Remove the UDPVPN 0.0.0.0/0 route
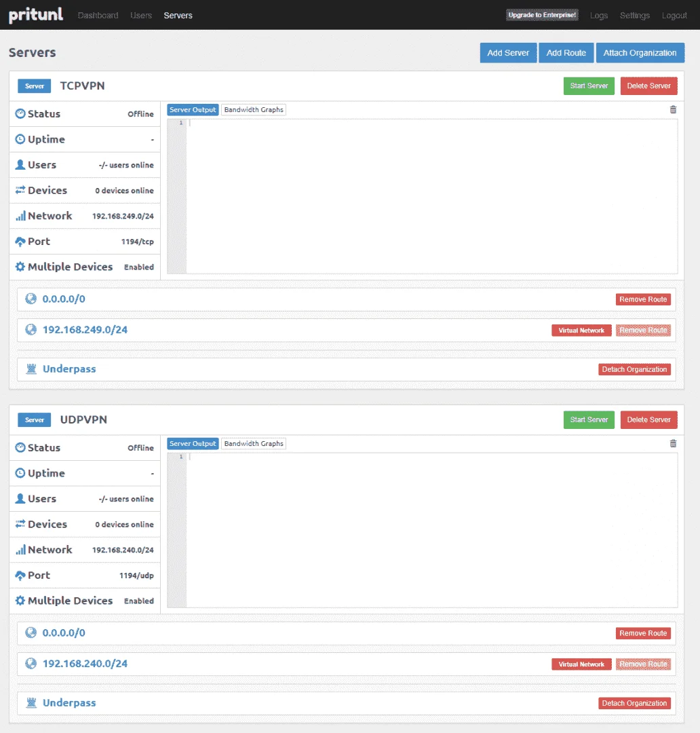This screenshot has width=700, height=733. point(643,633)
